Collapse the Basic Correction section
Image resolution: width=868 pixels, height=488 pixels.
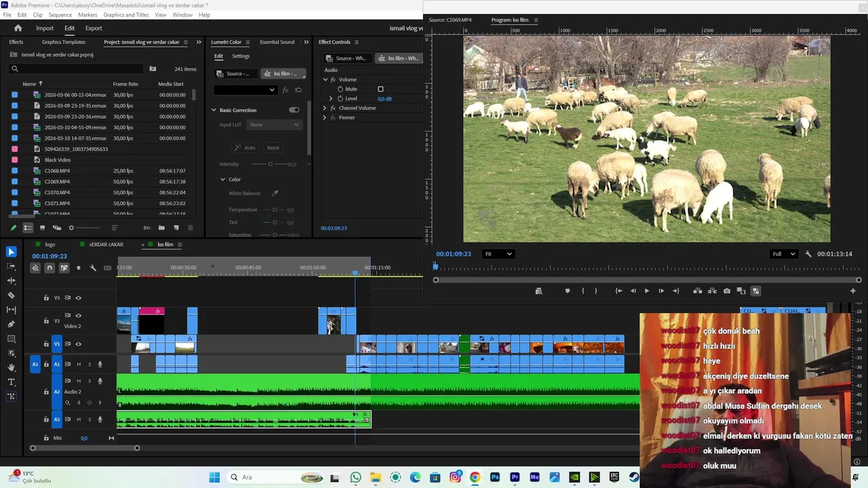click(x=214, y=110)
